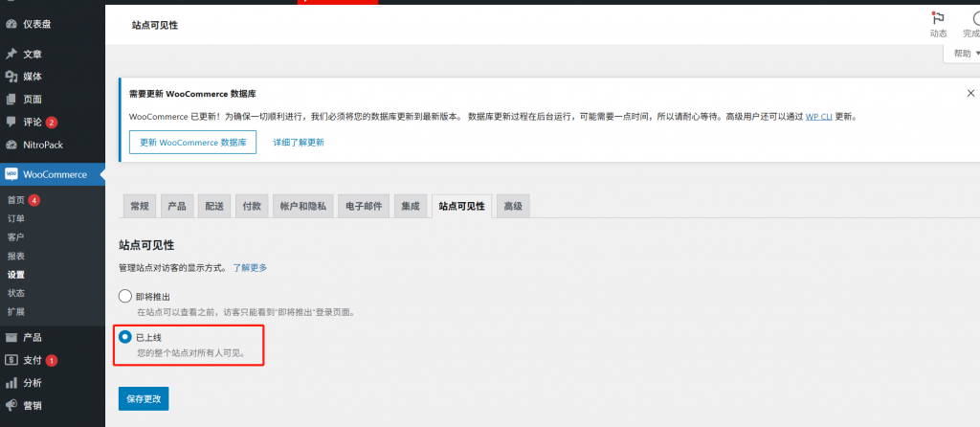The height and width of the screenshot is (427, 980).
Task: Click the 保存更改 button
Action: point(144,398)
